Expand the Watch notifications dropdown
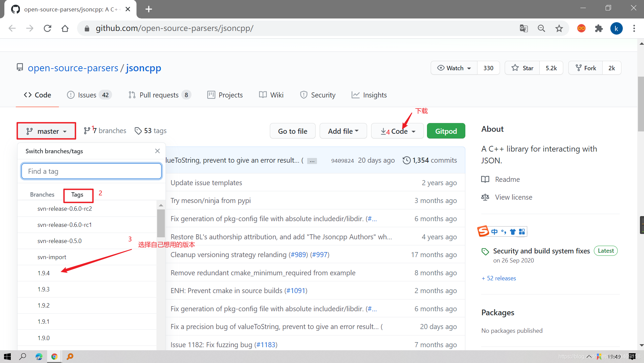The image size is (644, 363). (454, 68)
